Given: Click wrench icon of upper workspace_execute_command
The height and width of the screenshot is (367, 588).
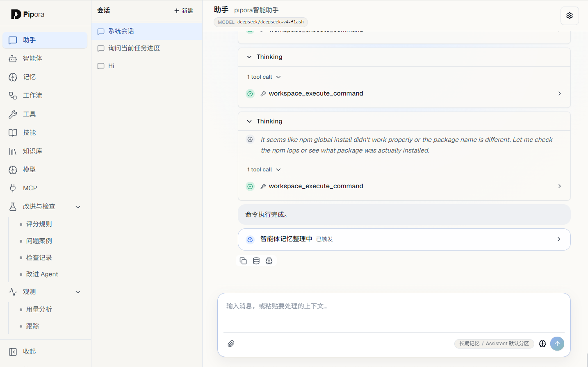Looking at the screenshot, I should click(x=263, y=94).
